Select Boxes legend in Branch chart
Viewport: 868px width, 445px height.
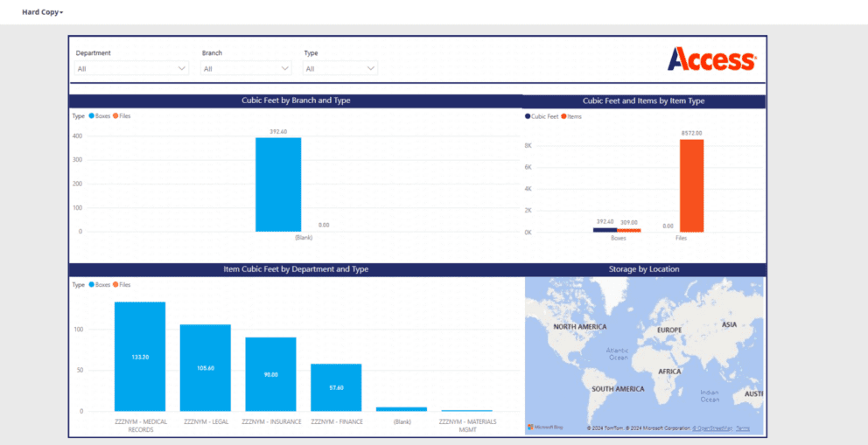[100, 115]
